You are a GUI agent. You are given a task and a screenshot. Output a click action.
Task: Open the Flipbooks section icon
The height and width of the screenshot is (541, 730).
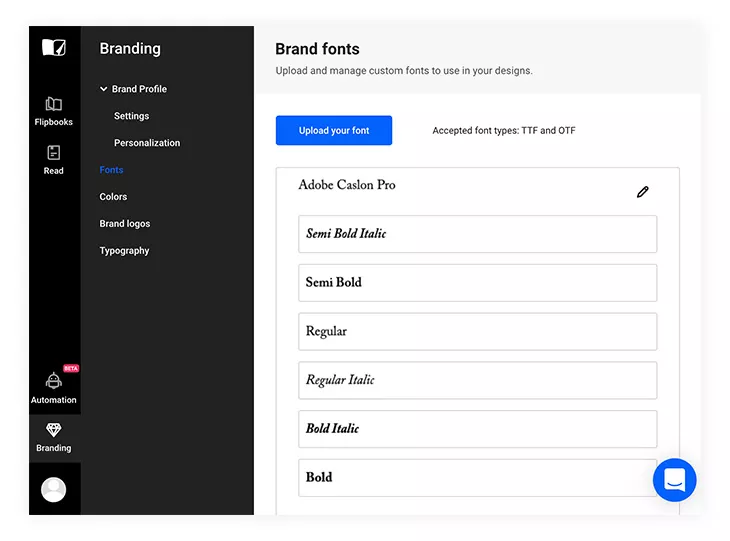[x=54, y=104]
